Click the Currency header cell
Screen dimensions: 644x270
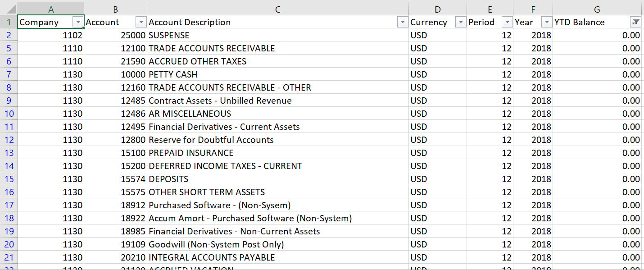tap(438, 22)
